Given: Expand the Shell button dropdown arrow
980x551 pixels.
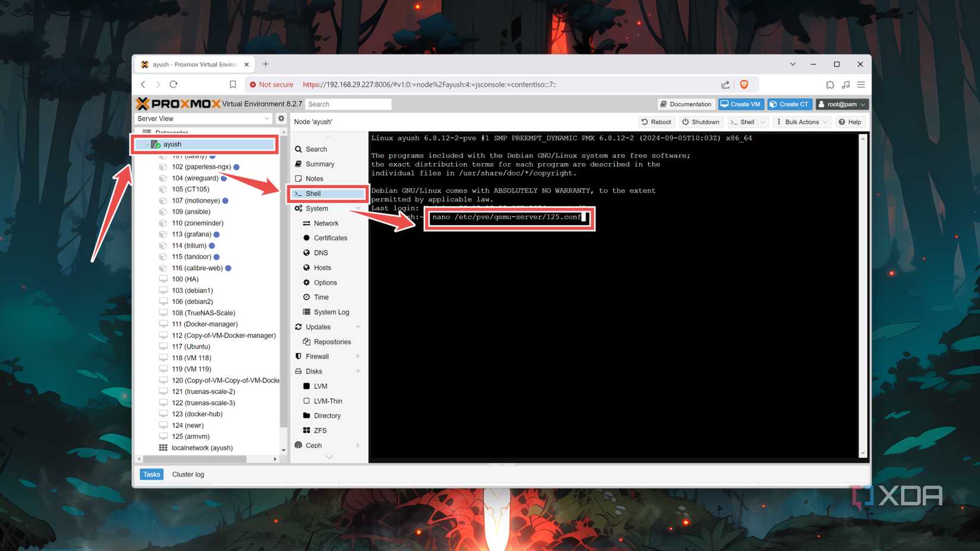Looking at the screenshot, I should pos(763,122).
